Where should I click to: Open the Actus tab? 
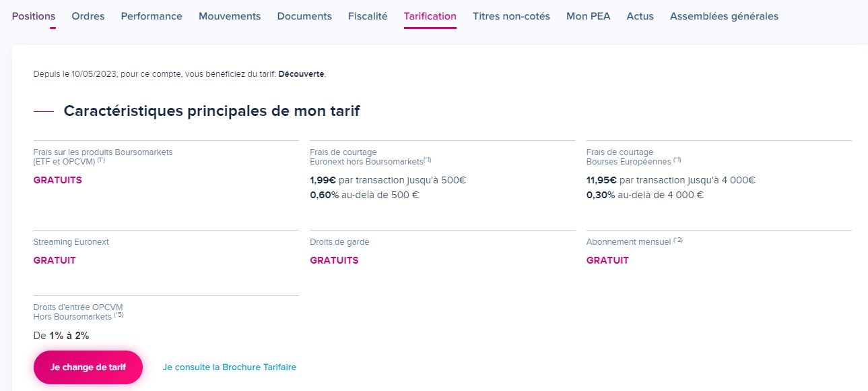(640, 16)
